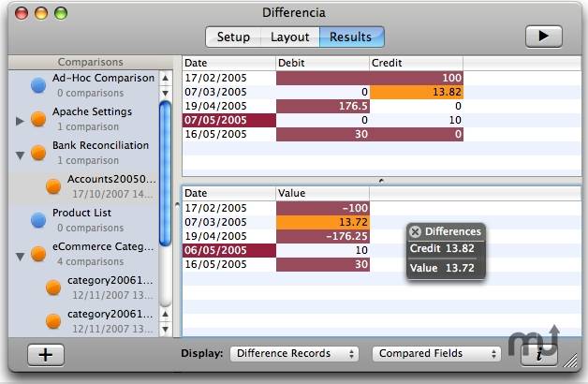Add a new comparison with plus button
Screen dimensions: 588x384
click(x=46, y=355)
